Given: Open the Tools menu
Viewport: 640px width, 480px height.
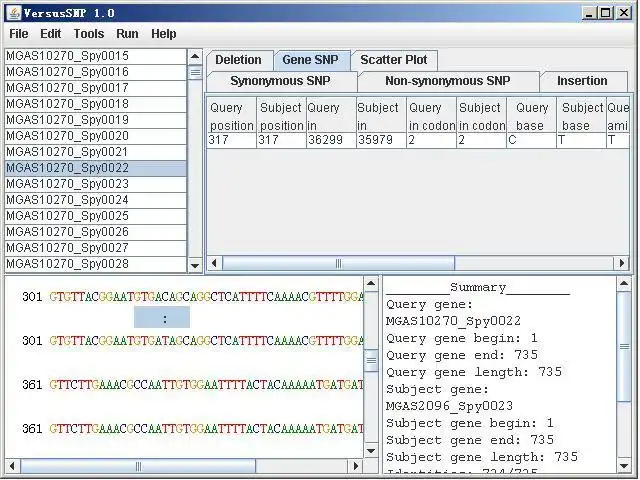Looking at the screenshot, I should click(x=89, y=34).
